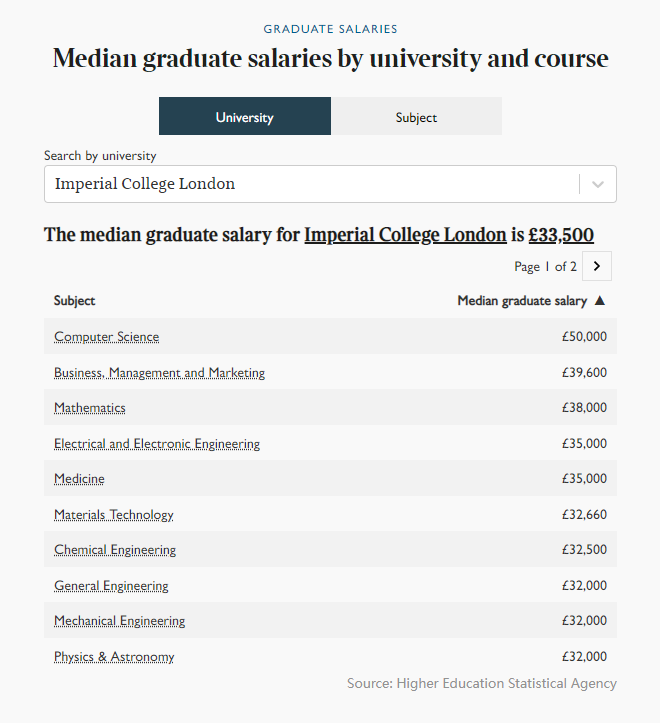View the Chemical Engineering subject link
The width and height of the screenshot is (660, 725).
coord(115,550)
